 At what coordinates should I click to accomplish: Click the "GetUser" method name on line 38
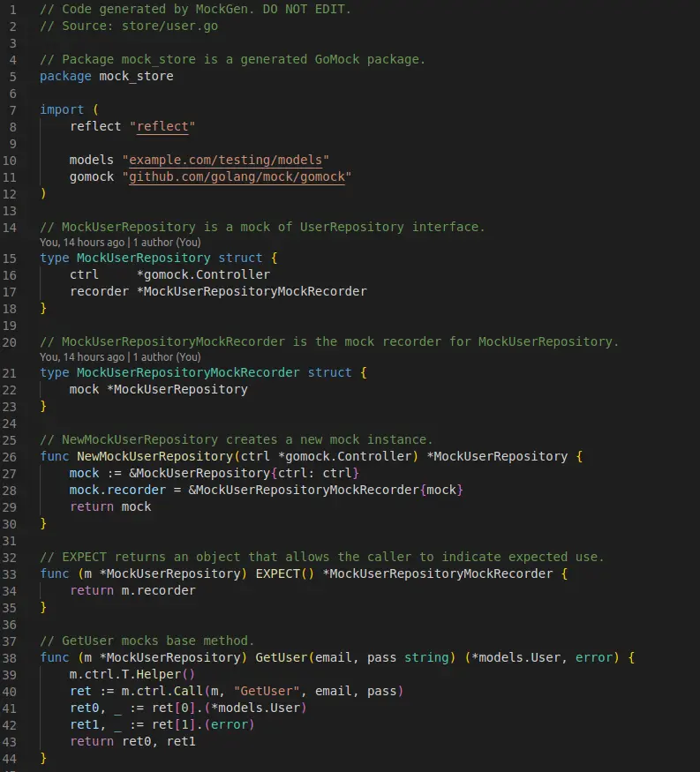(282, 657)
